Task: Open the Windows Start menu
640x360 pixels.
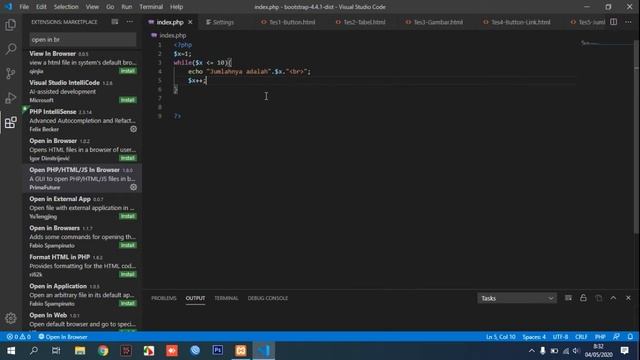Action: coord(11,351)
